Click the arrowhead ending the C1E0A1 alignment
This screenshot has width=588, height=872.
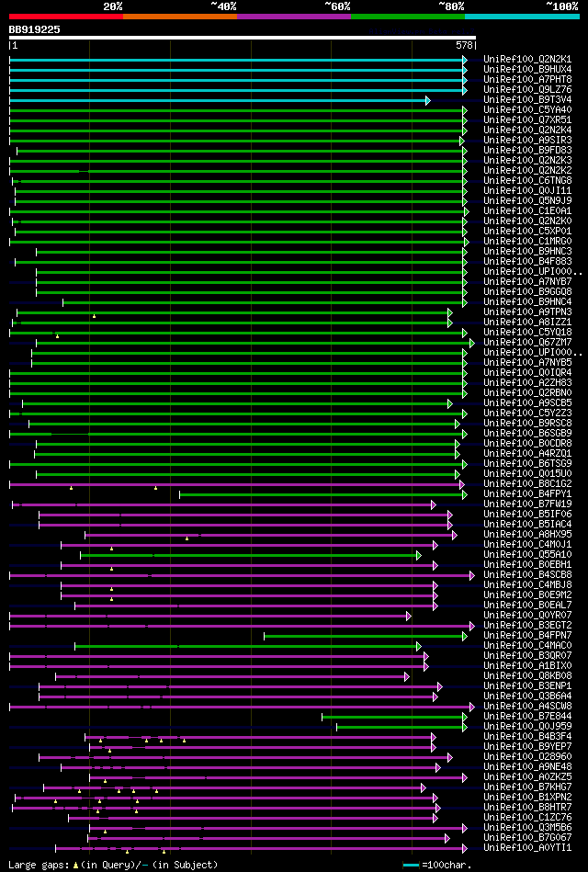pos(466,211)
